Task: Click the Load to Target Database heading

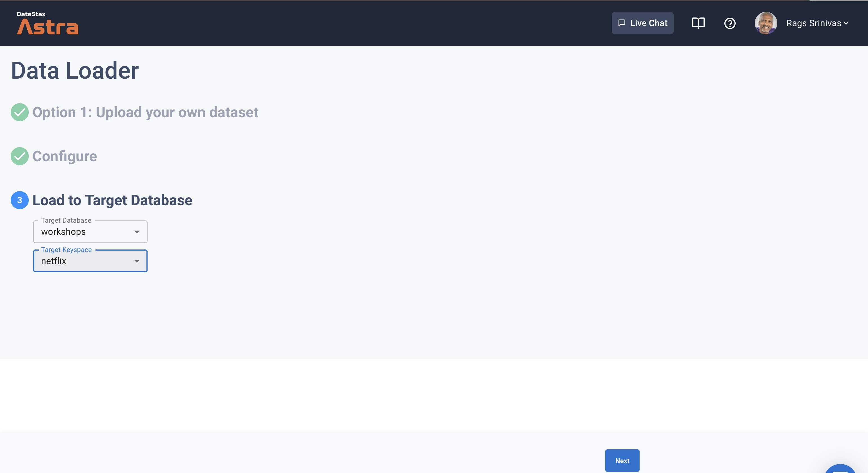Action: pos(112,200)
